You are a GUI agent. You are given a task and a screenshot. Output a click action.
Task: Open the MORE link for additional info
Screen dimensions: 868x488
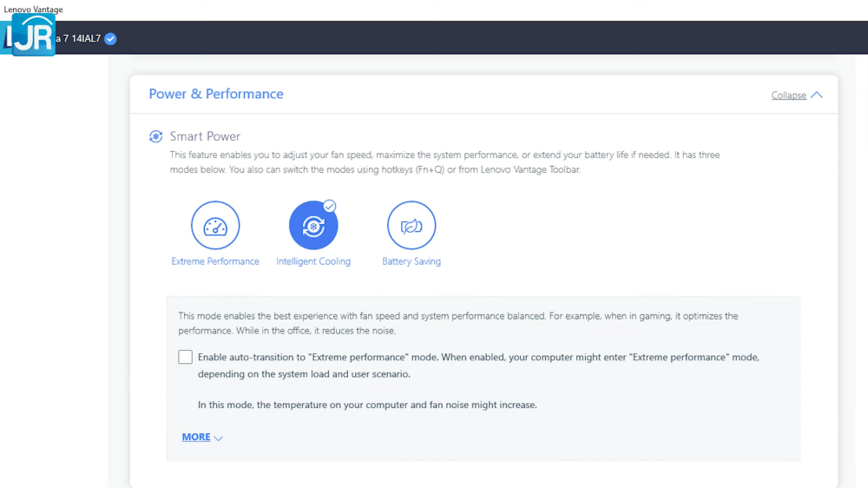click(196, 438)
